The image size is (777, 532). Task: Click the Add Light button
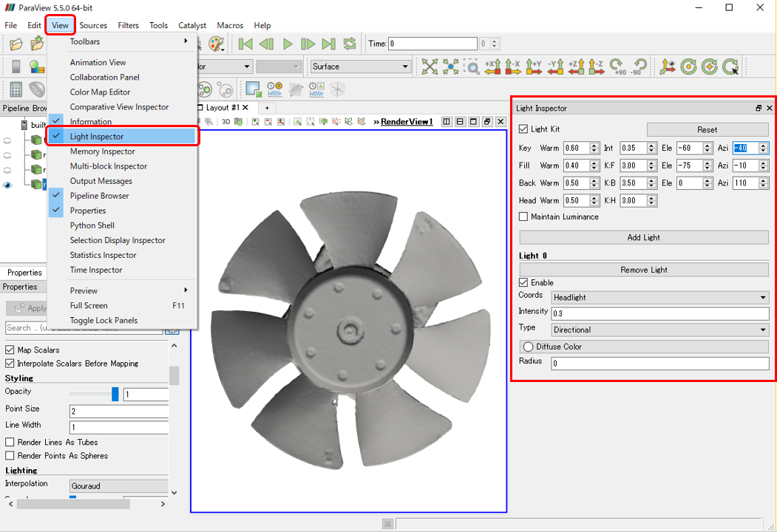point(644,238)
